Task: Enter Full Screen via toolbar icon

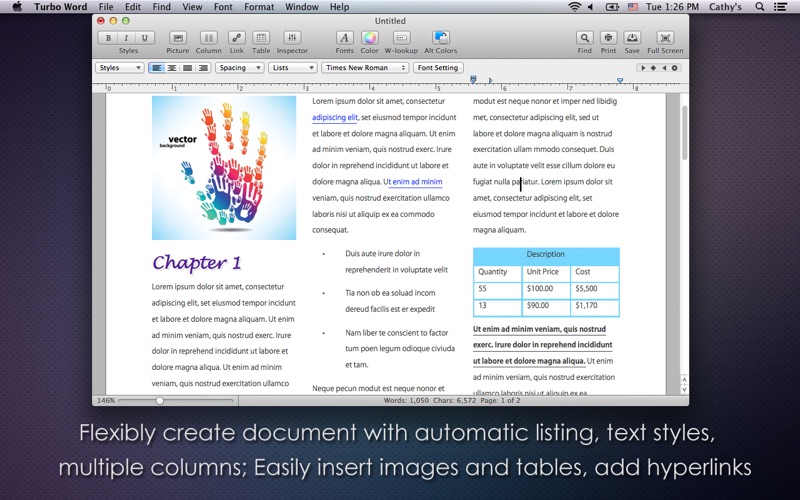Action: coord(665,38)
